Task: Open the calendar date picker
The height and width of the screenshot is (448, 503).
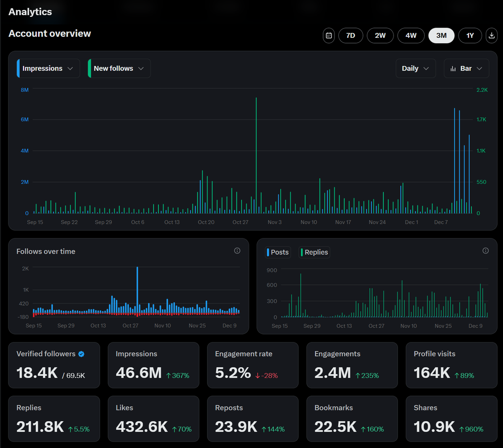Action: click(329, 36)
